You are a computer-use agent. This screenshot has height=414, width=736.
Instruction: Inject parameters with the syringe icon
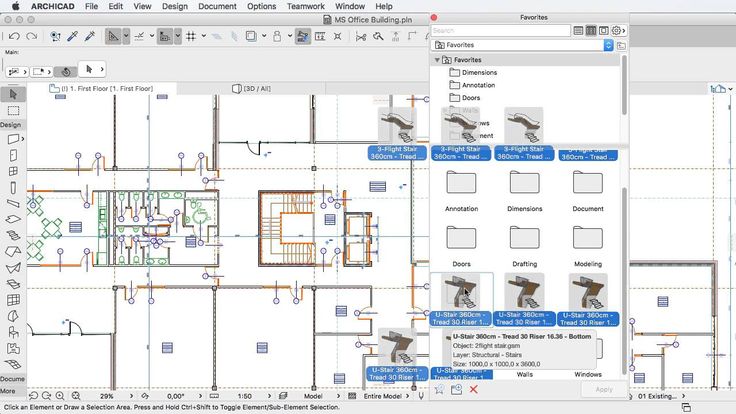88,36
